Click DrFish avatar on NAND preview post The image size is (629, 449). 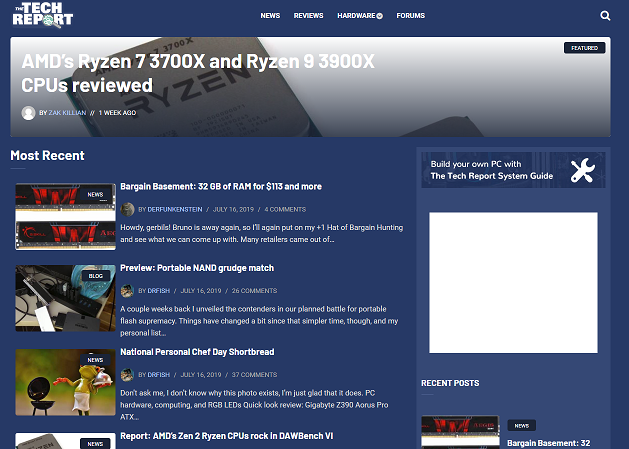point(127,291)
